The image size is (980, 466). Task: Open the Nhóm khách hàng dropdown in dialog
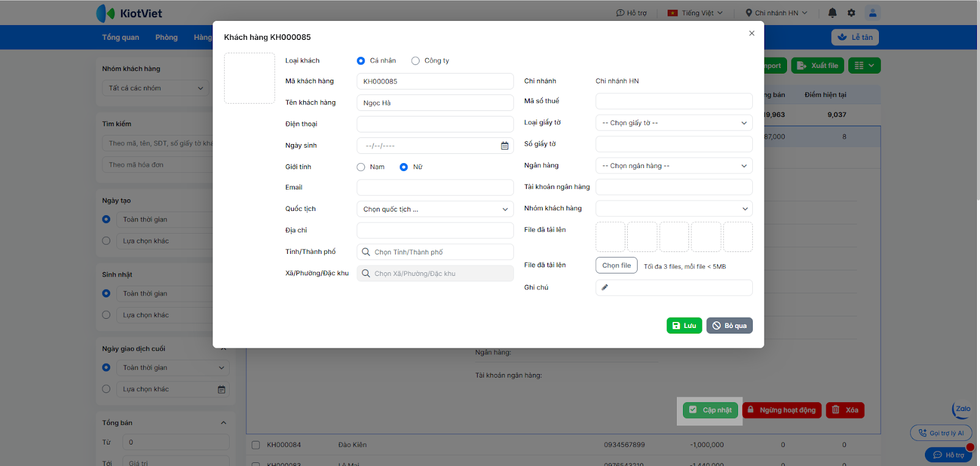(x=674, y=209)
